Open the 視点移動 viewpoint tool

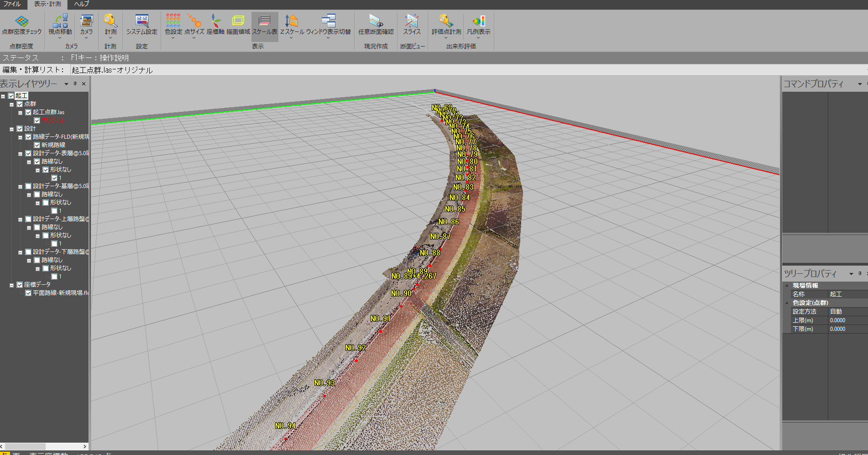(60, 25)
